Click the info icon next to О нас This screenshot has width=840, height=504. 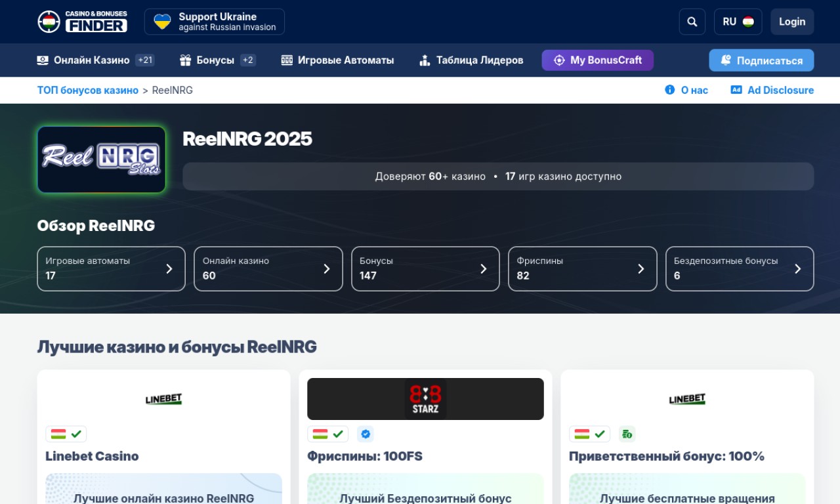[x=669, y=90]
